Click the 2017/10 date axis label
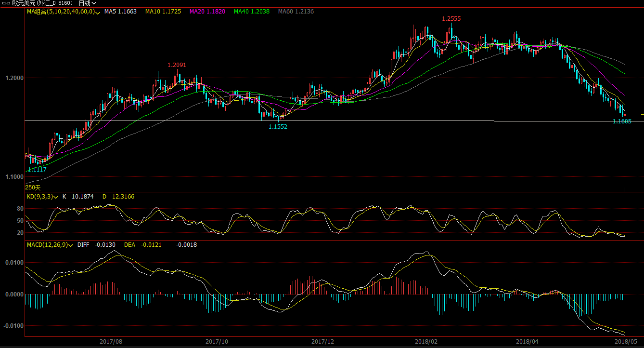Screen dimensions: 644x348 click(217, 342)
